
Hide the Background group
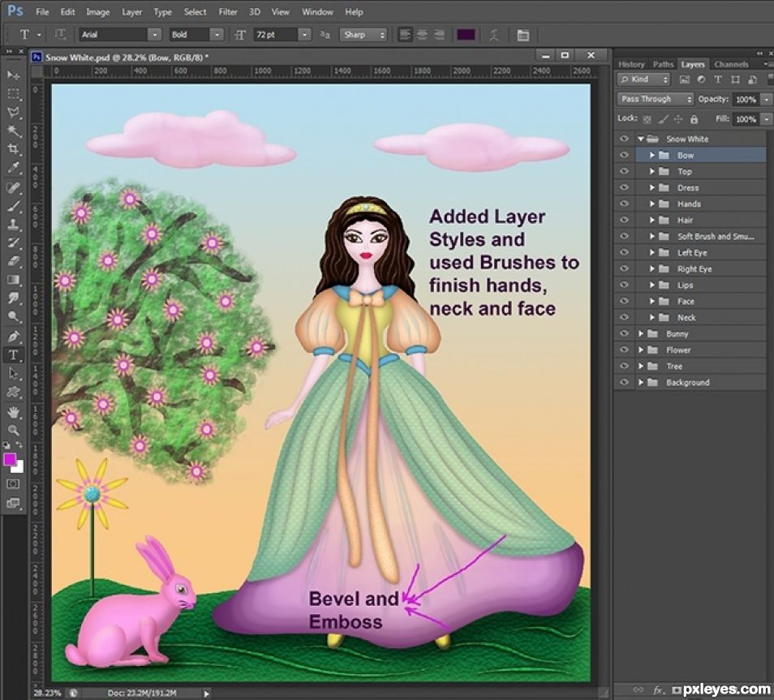click(x=624, y=382)
